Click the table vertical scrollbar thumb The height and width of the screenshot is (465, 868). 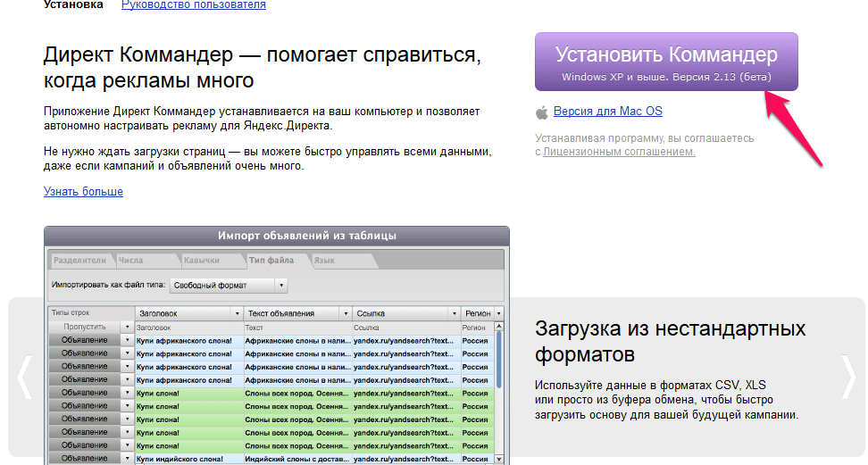point(499,360)
